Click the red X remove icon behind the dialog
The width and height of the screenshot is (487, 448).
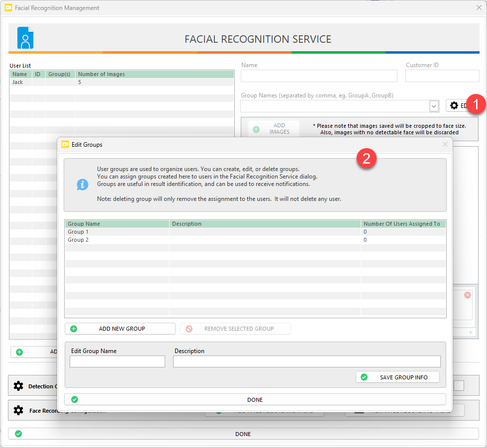tap(467, 295)
